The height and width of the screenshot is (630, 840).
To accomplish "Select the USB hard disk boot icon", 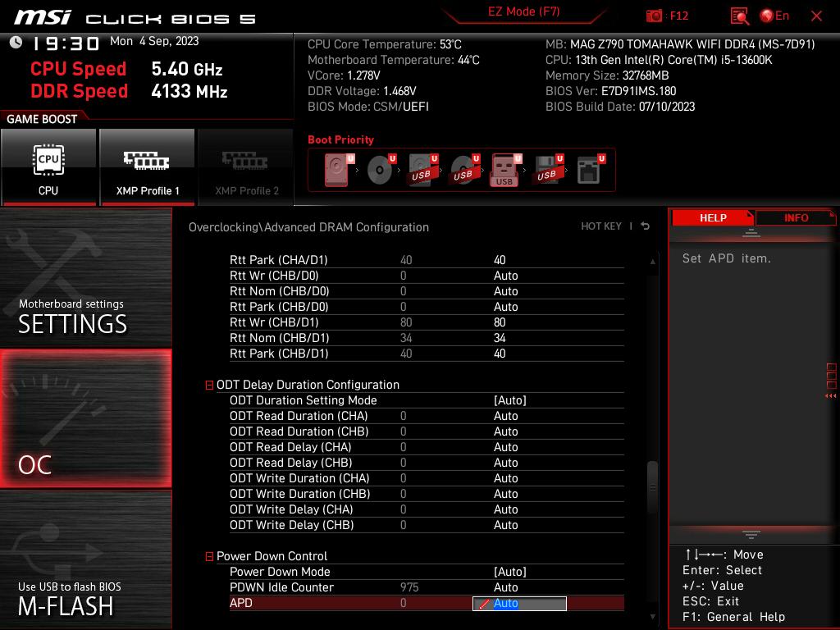I will (x=422, y=170).
